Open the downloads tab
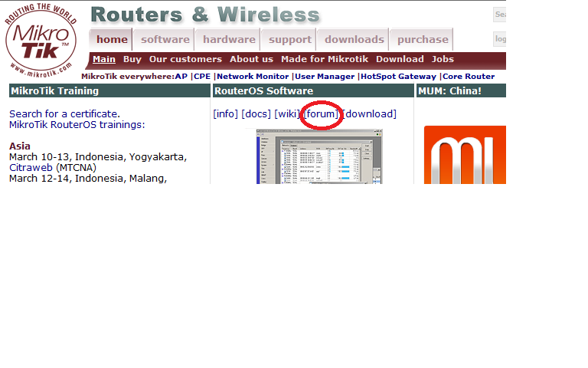The width and height of the screenshot is (588, 368). (354, 39)
